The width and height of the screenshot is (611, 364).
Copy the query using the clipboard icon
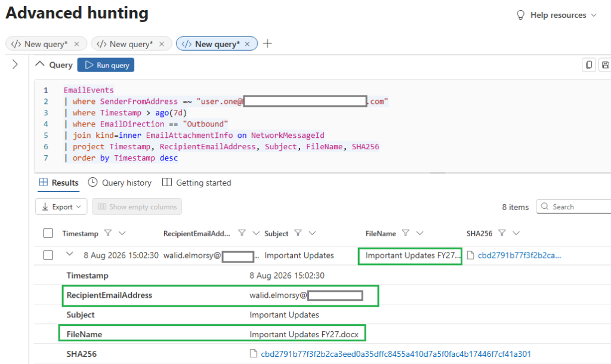(589, 64)
